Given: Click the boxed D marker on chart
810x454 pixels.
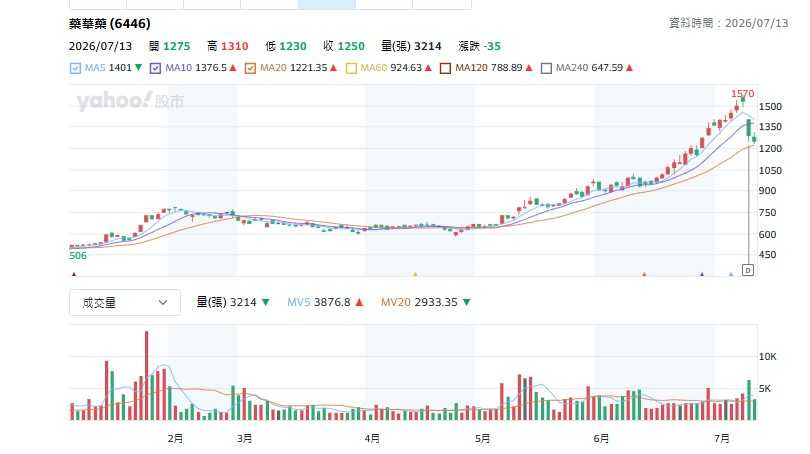Looking at the screenshot, I should (x=747, y=270).
